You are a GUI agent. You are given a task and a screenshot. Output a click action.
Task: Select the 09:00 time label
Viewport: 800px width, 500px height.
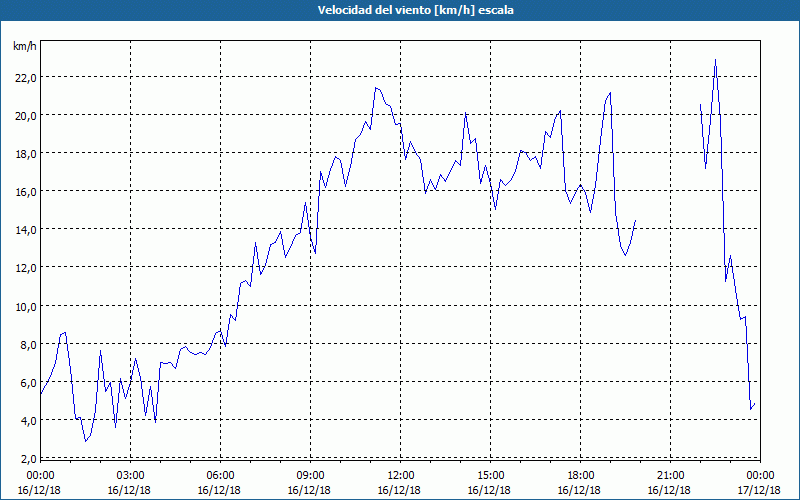click(x=310, y=476)
